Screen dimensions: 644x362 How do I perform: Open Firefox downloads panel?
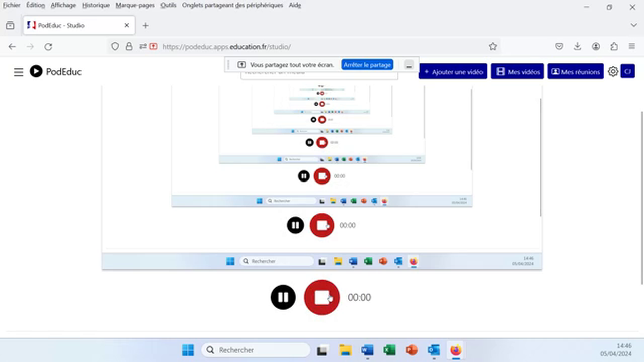tap(577, 46)
